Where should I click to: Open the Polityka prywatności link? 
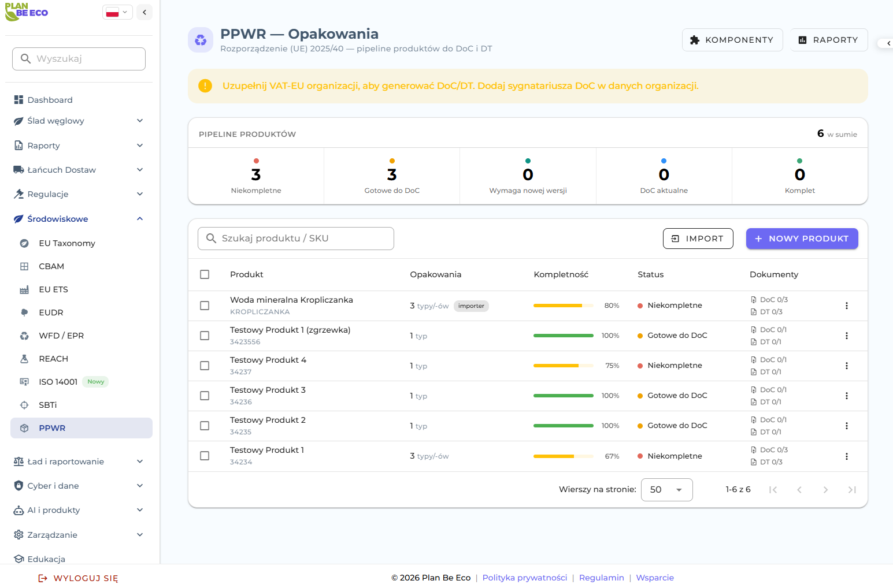coord(525,578)
